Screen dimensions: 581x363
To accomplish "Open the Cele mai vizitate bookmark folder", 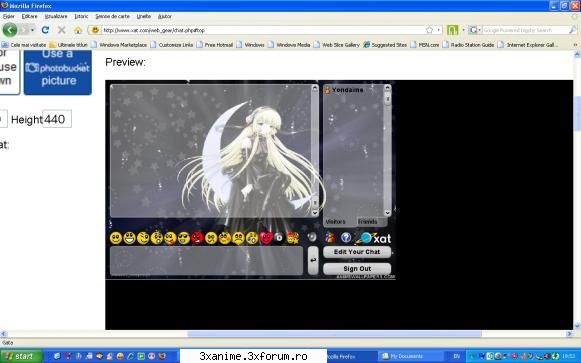I will [24, 45].
